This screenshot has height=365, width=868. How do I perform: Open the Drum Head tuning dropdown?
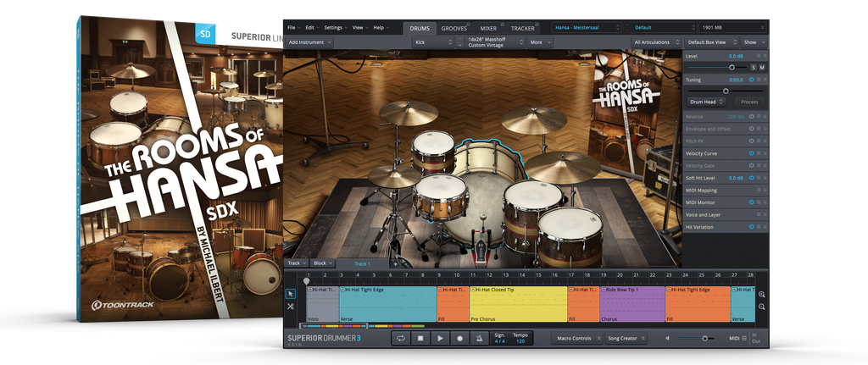[x=708, y=102]
